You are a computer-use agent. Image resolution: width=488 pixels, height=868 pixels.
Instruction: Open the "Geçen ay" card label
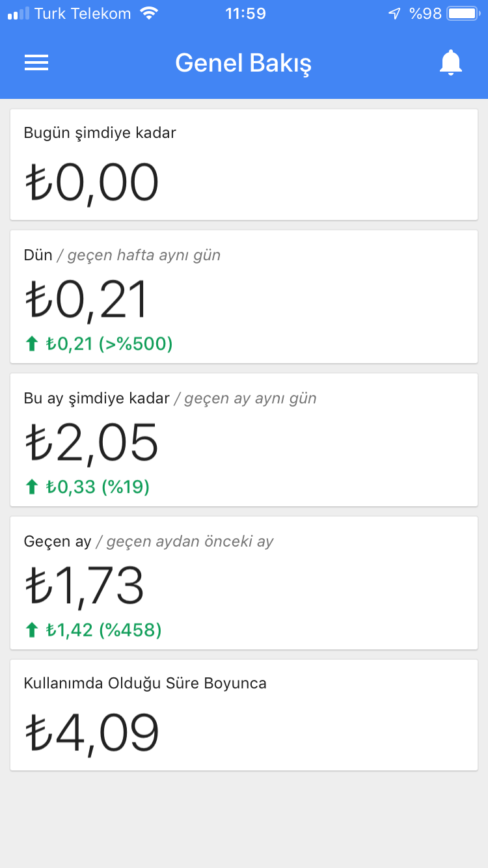(57, 541)
